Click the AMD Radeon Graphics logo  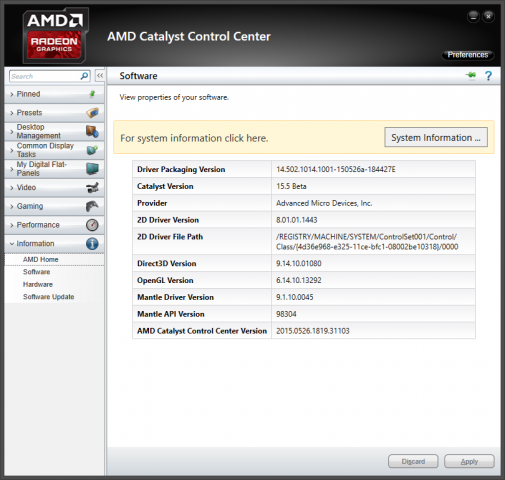coord(55,35)
